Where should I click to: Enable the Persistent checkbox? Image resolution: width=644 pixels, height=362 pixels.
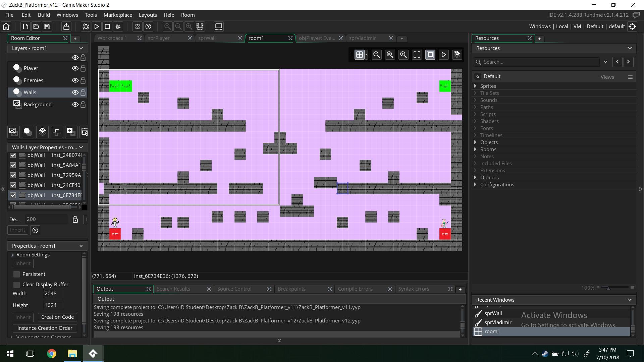[x=16, y=274]
